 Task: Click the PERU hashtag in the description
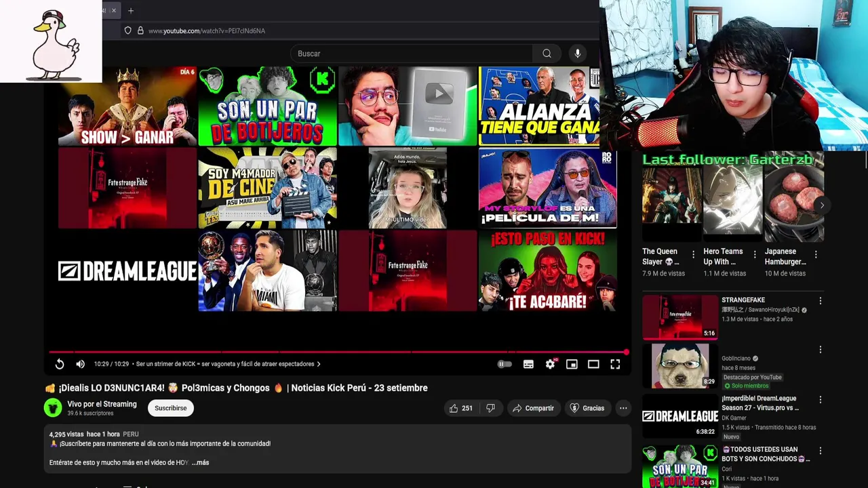pos(131,434)
